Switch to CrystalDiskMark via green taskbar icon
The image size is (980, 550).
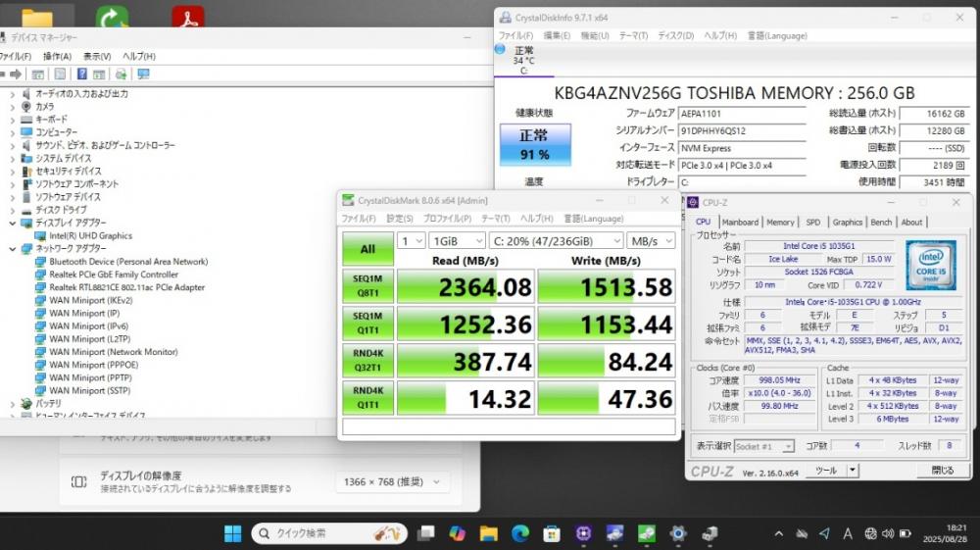646,533
